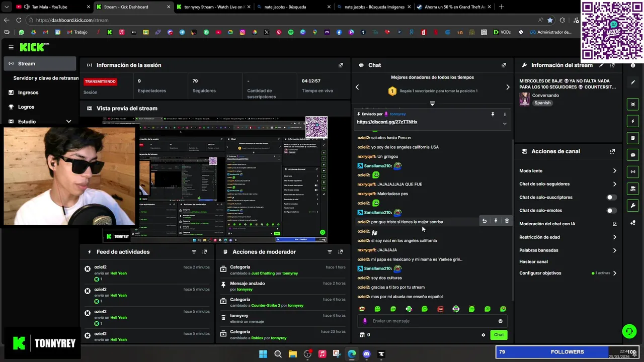Expand Palabras baneadas settings
Image resolution: width=644 pixels, height=362 pixels.
tap(614, 250)
